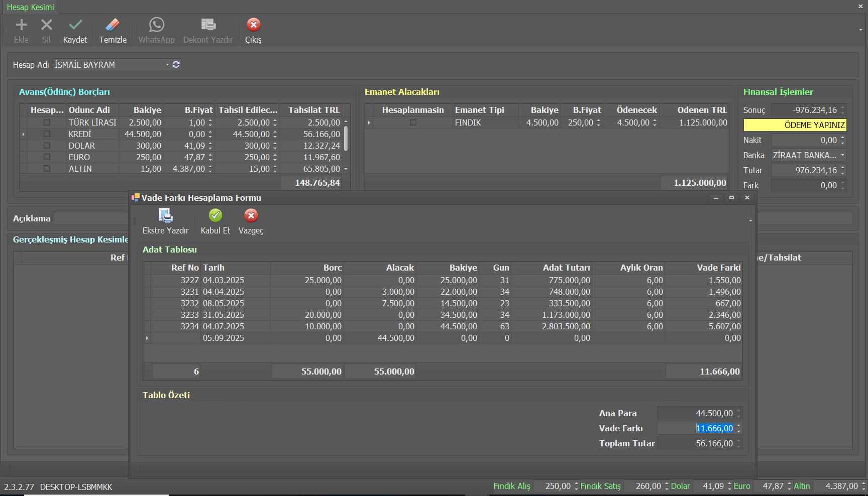Print statement with Ekstre Yazdır icon
The image size is (868, 496).
coord(165,216)
